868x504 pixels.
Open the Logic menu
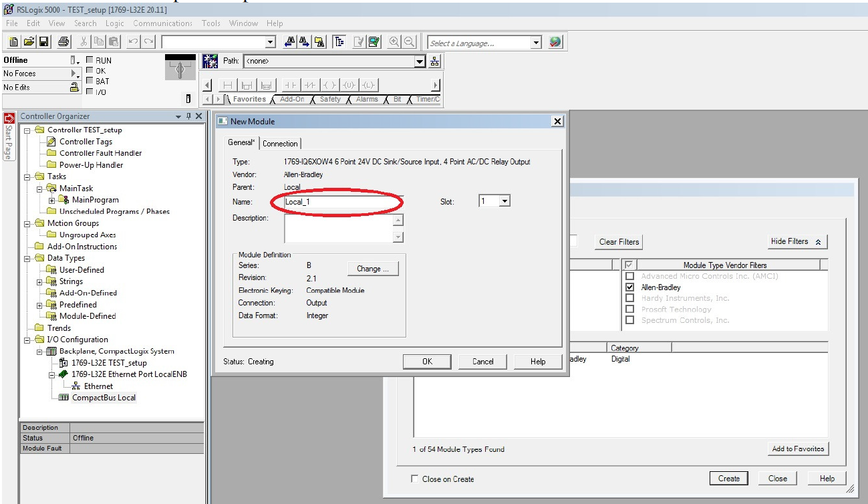pos(115,23)
